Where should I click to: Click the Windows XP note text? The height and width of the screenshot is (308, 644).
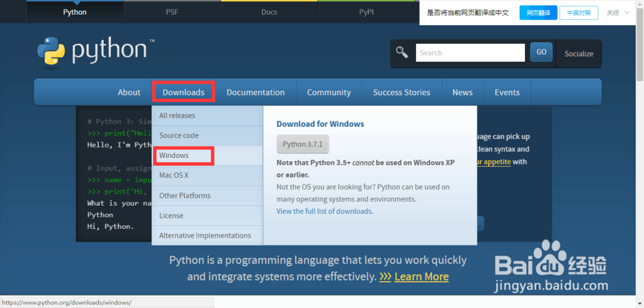(366, 168)
